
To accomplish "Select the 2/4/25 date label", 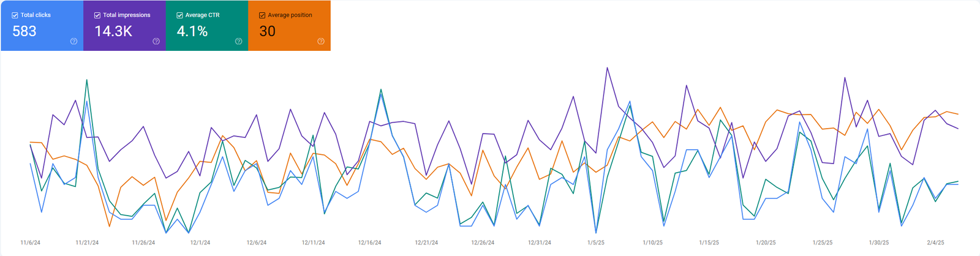I will click(x=935, y=243).
